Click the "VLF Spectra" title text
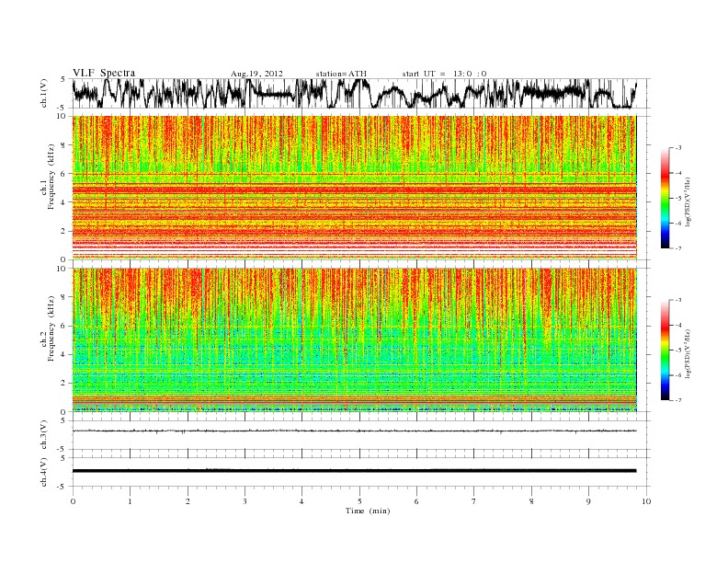728x563 pixels. [x=104, y=73]
